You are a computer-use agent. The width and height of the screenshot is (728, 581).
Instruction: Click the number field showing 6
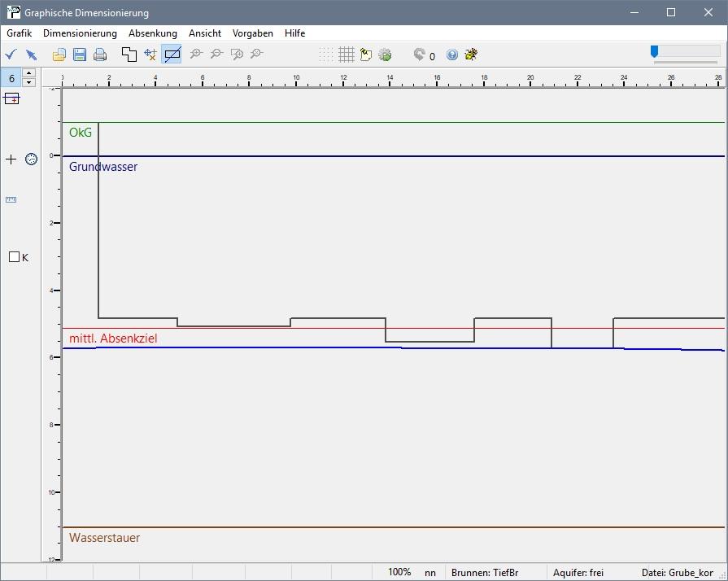(x=11, y=78)
